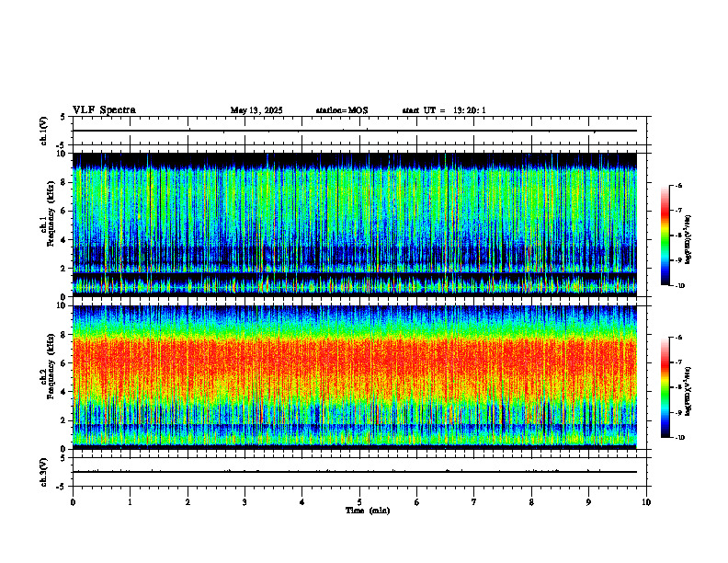Click the 'ch.3(V)' axis label

[x=44, y=472]
